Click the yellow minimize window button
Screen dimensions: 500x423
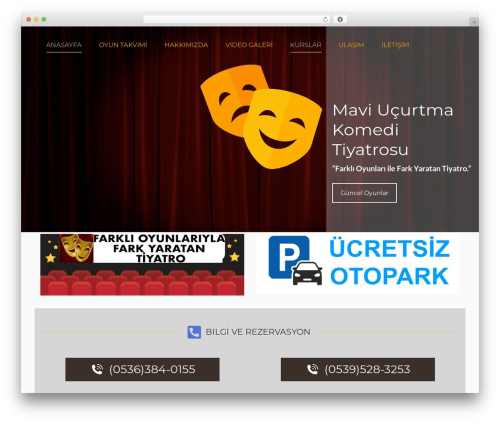36,19
